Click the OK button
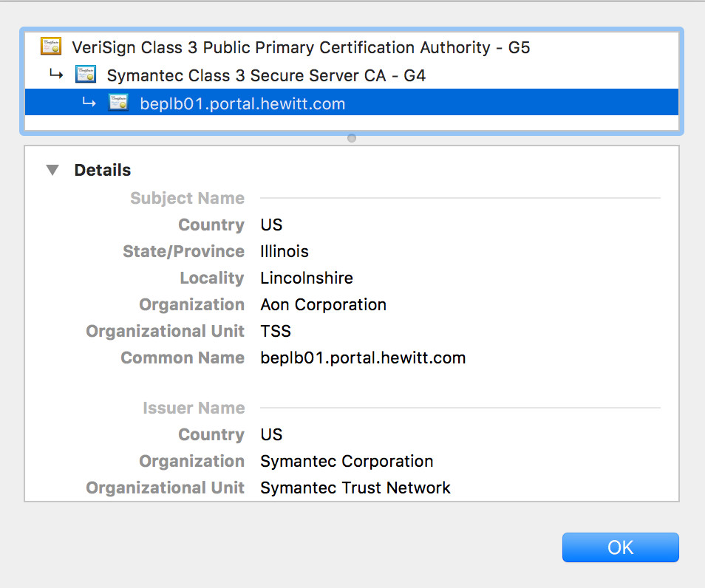705x588 pixels. tap(621, 547)
